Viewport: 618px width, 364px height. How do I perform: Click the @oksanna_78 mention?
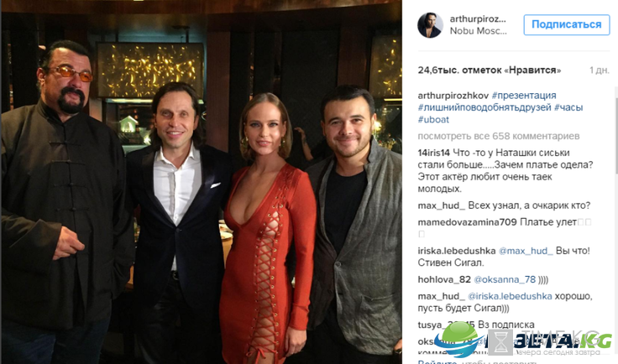(x=505, y=280)
